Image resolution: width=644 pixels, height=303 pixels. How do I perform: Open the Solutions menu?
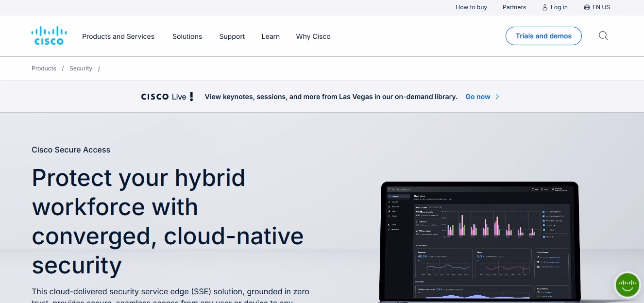[x=187, y=36]
